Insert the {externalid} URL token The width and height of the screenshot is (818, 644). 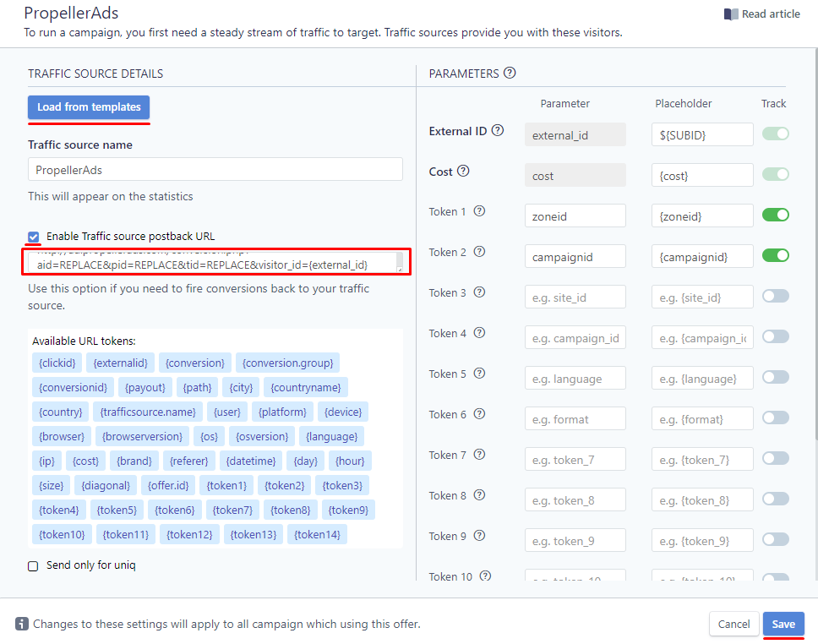point(120,363)
